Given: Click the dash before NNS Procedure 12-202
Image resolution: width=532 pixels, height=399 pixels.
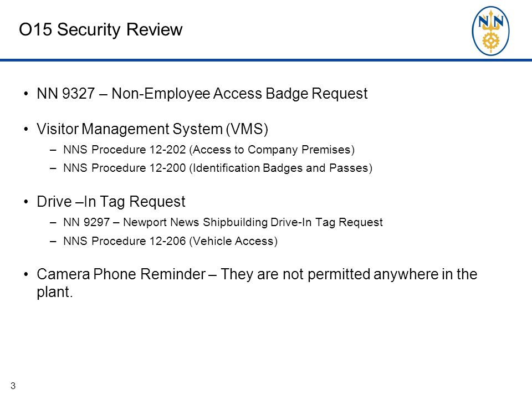Looking at the screenshot, I should [x=53, y=150].
